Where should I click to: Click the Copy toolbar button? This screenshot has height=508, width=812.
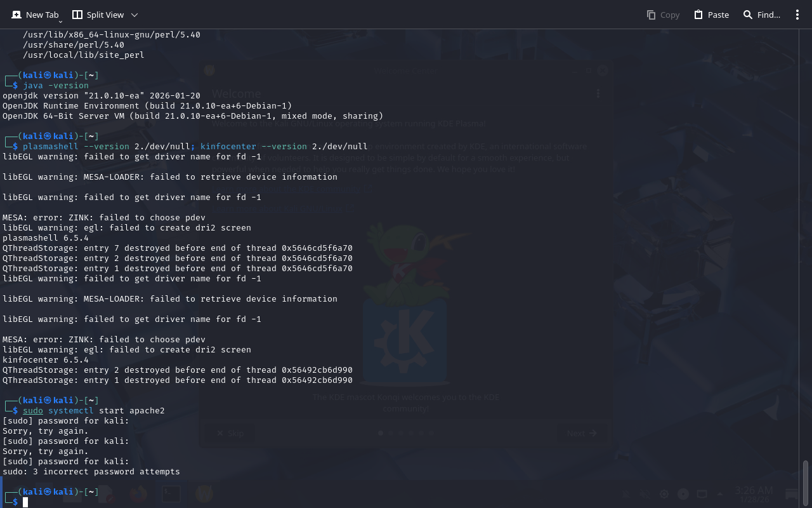pos(663,15)
